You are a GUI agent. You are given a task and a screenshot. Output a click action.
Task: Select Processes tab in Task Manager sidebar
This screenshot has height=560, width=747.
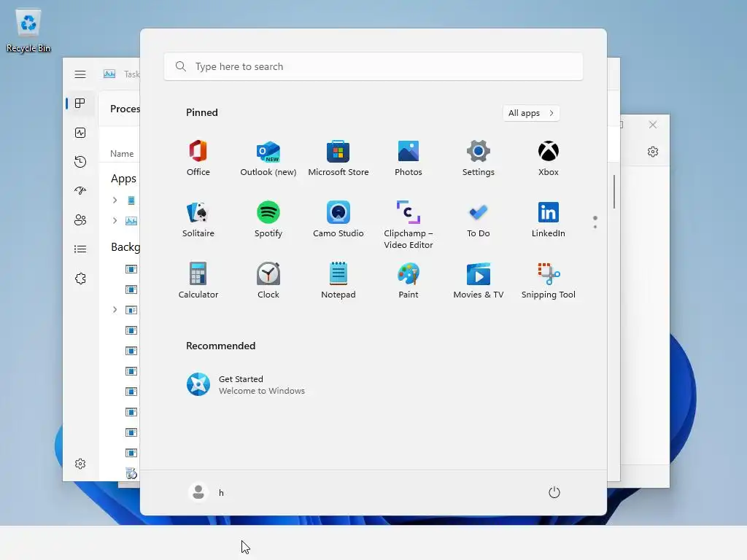(80, 104)
